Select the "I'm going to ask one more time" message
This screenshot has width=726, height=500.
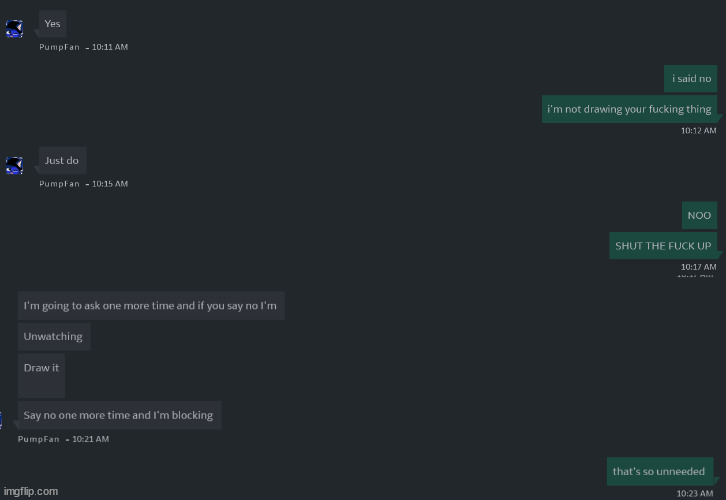click(x=150, y=306)
